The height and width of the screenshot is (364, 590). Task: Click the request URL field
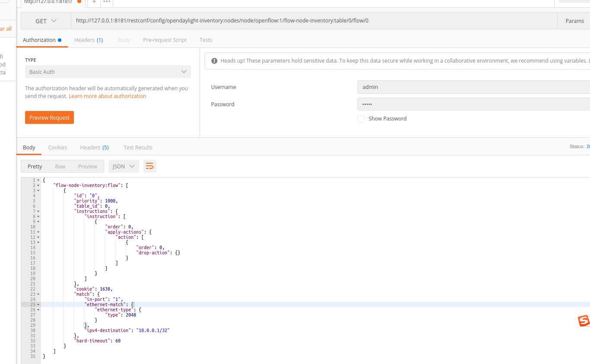(314, 21)
